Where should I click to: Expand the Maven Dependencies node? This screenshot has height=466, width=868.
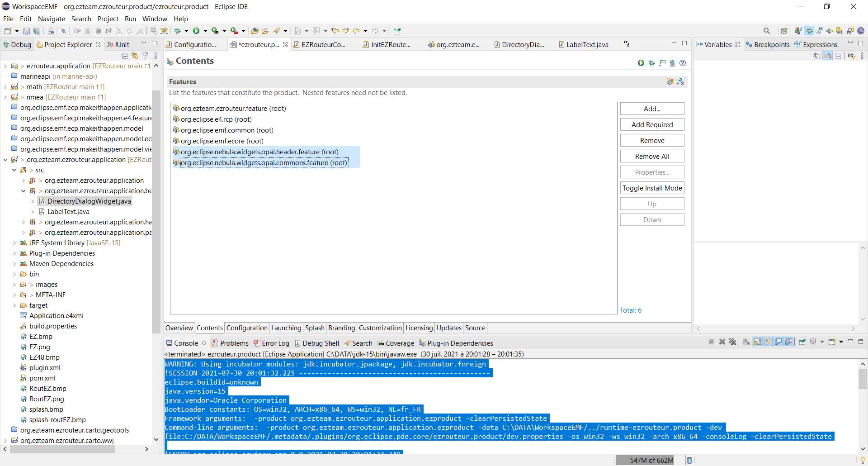(14, 264)
